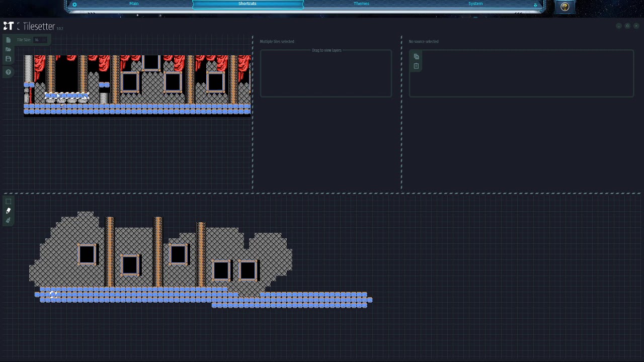644x362 pixels.
Task: Open the Themes tab
Action: click(361, 4)
